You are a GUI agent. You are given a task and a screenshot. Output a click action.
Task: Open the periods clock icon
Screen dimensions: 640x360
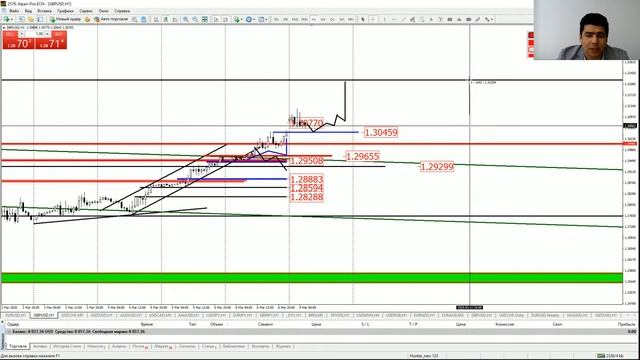249,19
